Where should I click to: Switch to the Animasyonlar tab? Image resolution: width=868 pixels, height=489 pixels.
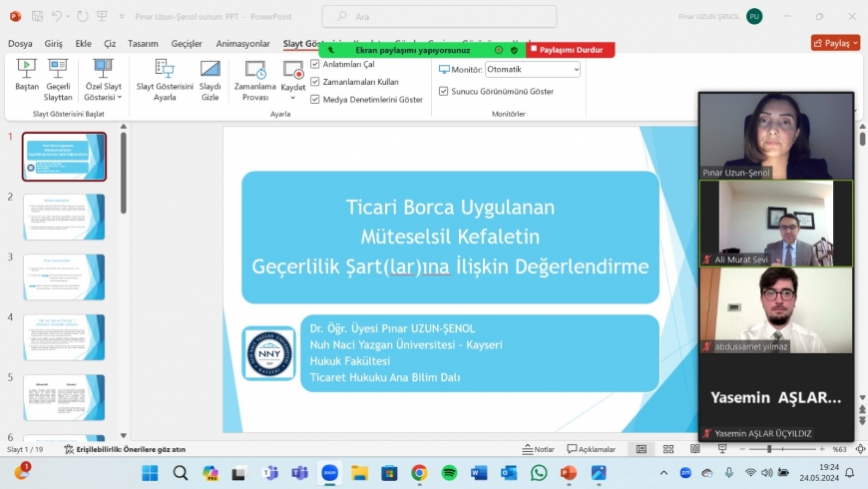[x=242, y=44]
